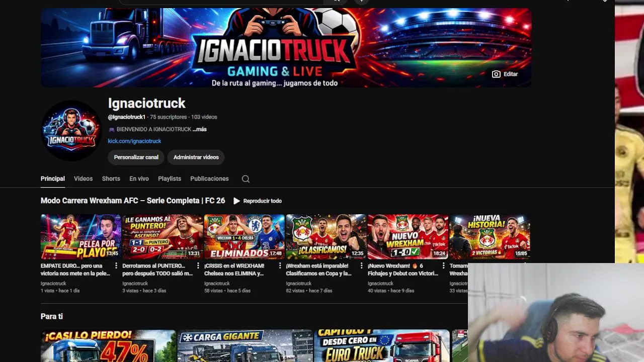
Task: Click the ¡Nuevo Wrexham! 6 Fichajes title
Action: [x=403, y=269]
